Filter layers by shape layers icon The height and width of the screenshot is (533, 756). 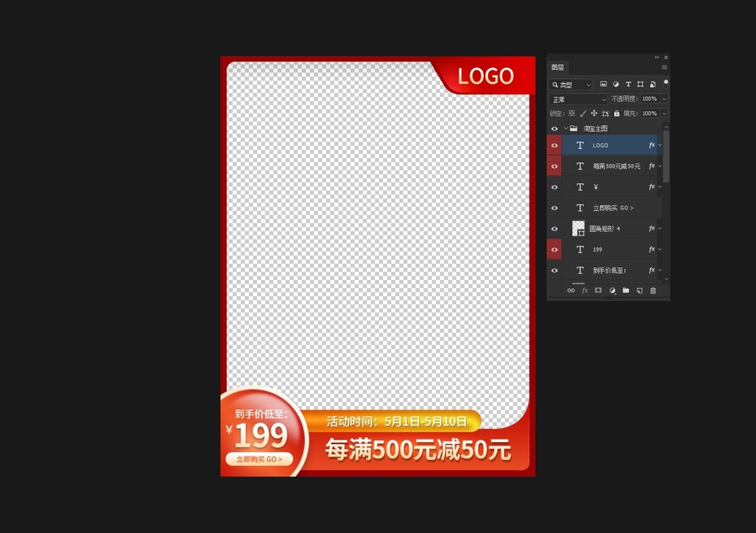(640, 84)
